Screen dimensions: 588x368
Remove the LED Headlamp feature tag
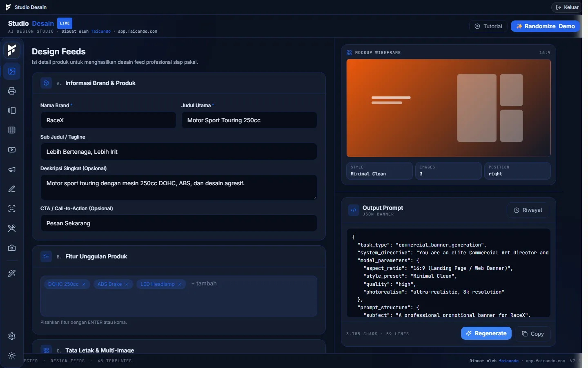coord(180,284)
